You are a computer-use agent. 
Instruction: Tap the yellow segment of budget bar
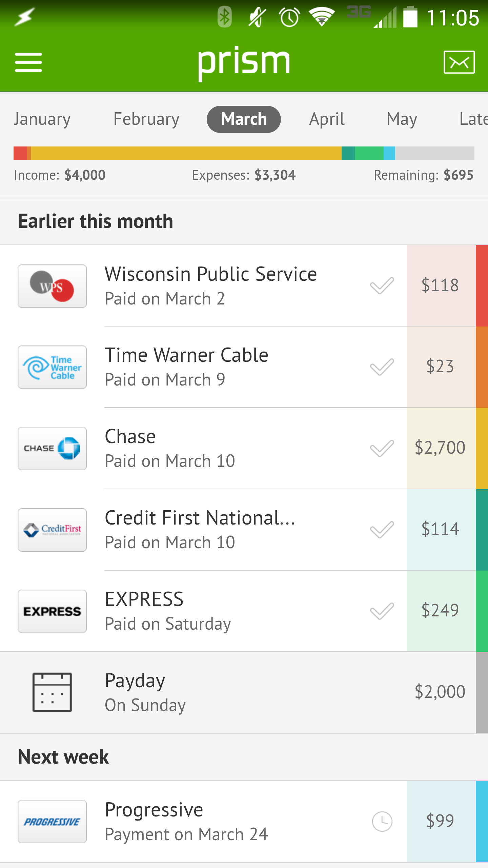pos(186,153)
